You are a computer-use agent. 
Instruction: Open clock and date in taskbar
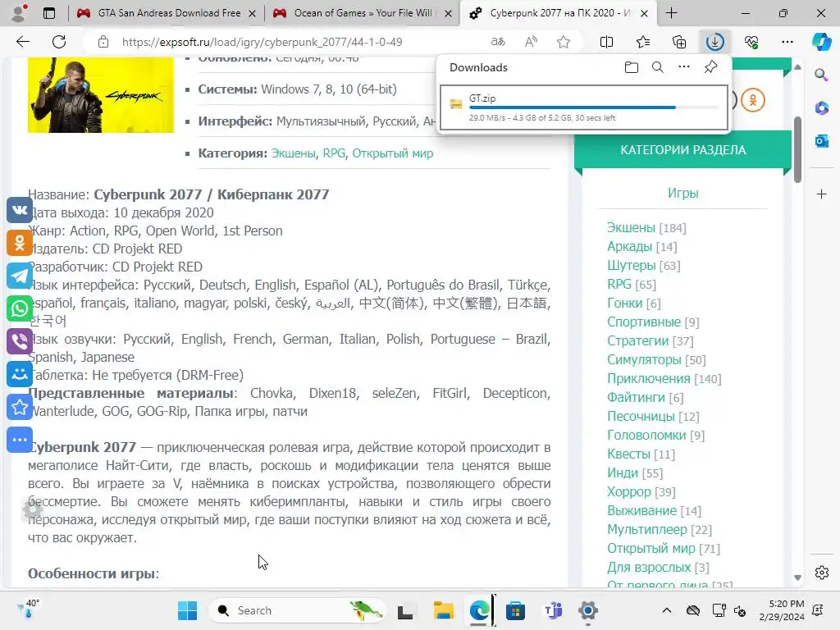pyautogui.click(x=782, y=610)
